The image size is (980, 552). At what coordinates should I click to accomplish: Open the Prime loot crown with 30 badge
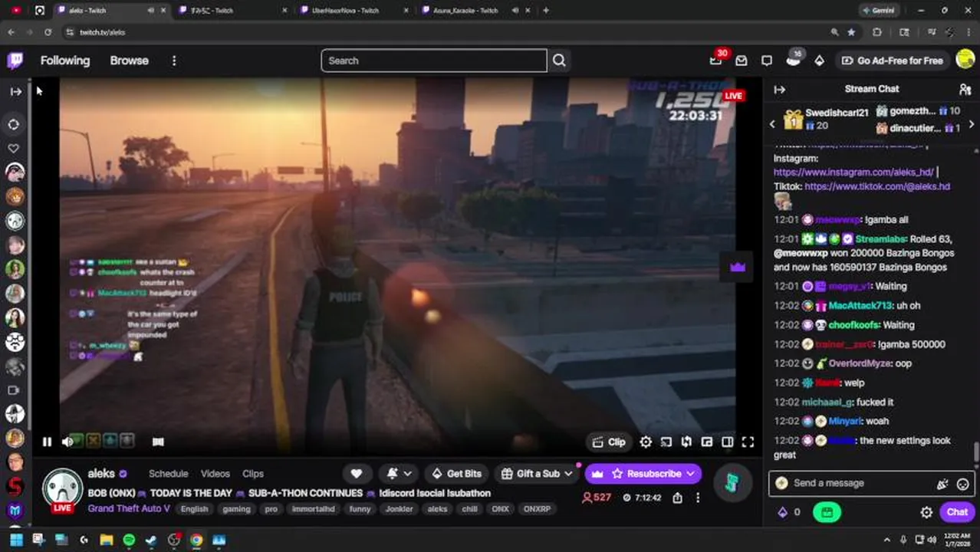(x=716, y=60)
